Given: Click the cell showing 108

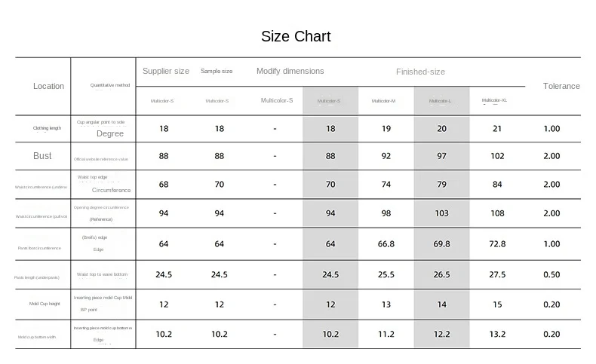Looking at the screenshot, I should (x=497, y=213).
